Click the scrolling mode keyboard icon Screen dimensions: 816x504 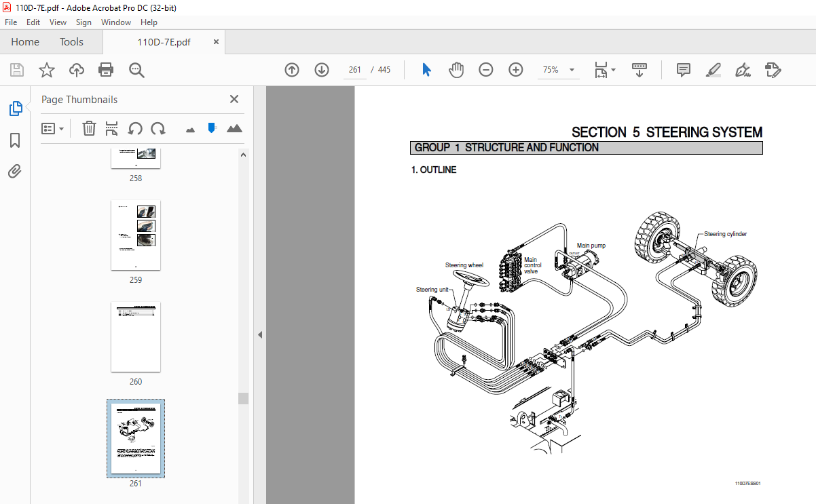[x=639, y=70]
